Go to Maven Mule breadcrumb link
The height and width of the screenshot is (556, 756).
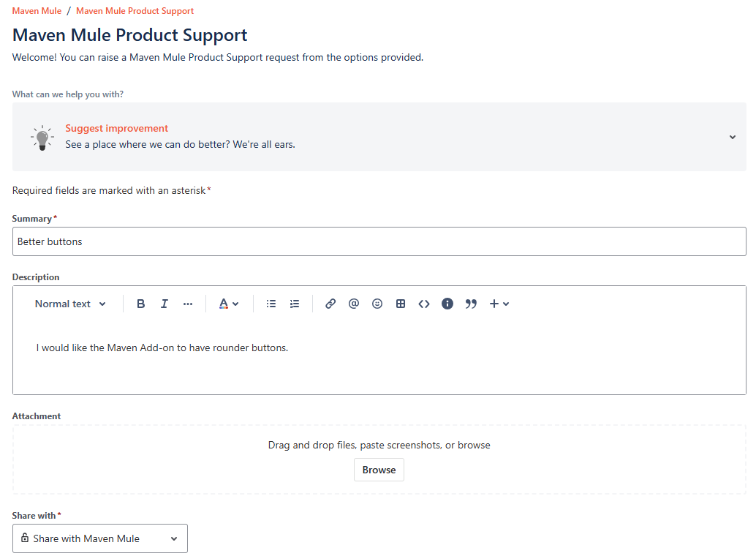(37, 11)
